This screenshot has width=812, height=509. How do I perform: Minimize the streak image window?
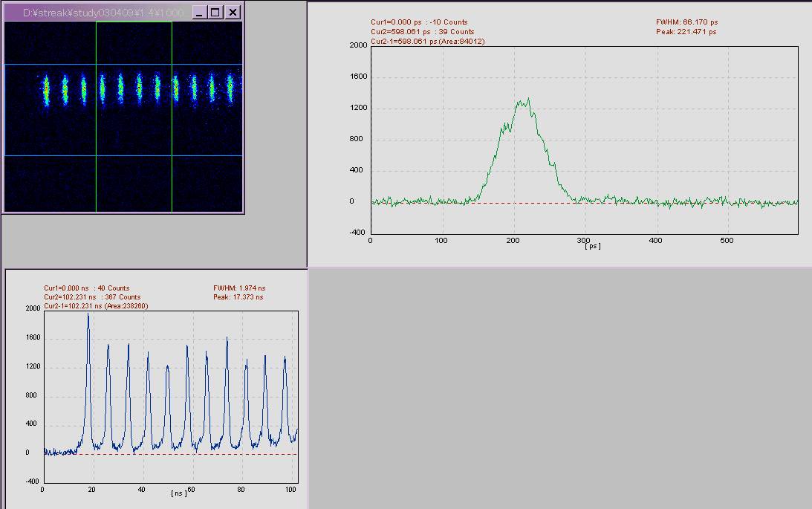click(x=199, y=13)
